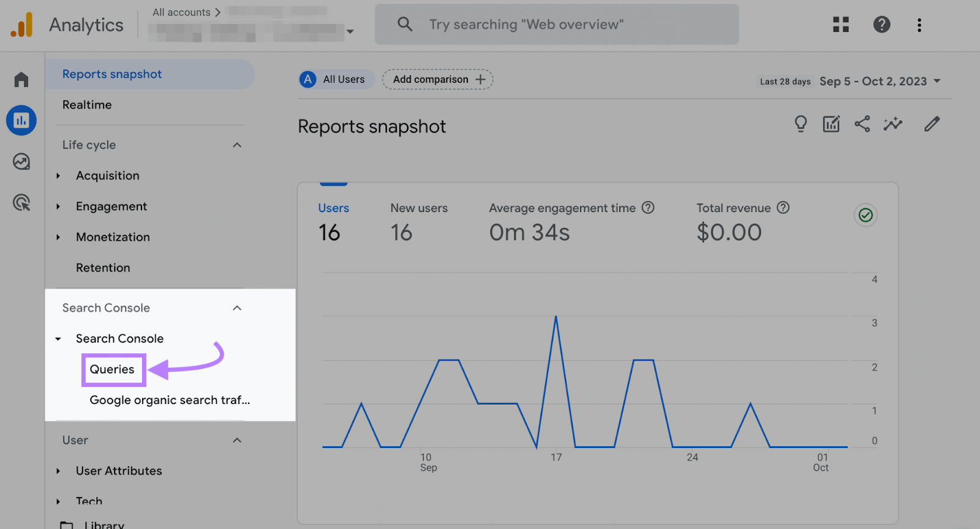The width and height of the screenshot is (980, 529).
Task: Select the Queries report
Action: click(113, 370)
